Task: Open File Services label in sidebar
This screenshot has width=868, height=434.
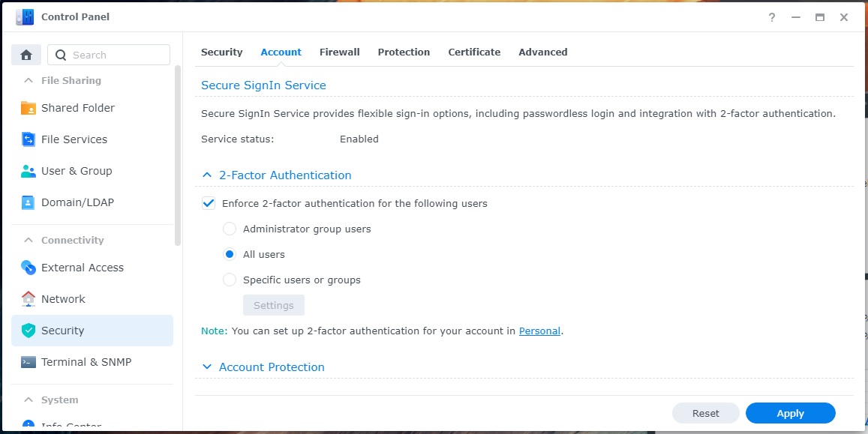Action: tap(74, 139)
